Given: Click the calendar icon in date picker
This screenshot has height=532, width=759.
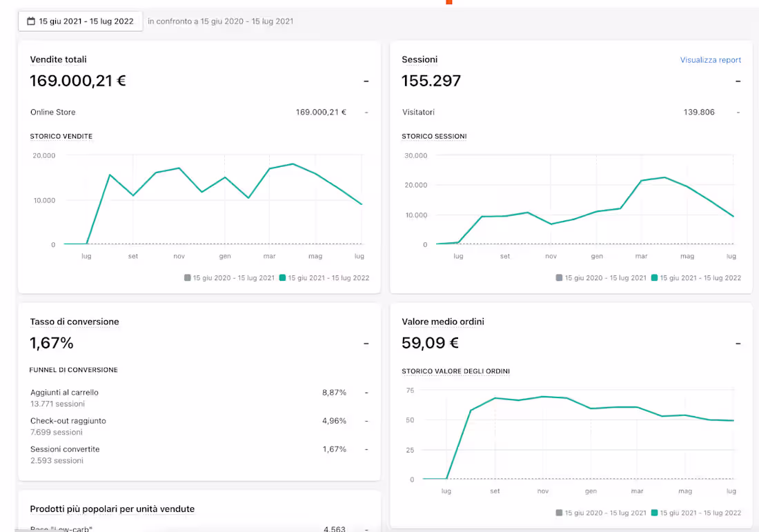Looking at the screenshot, I should click(31, 21).
